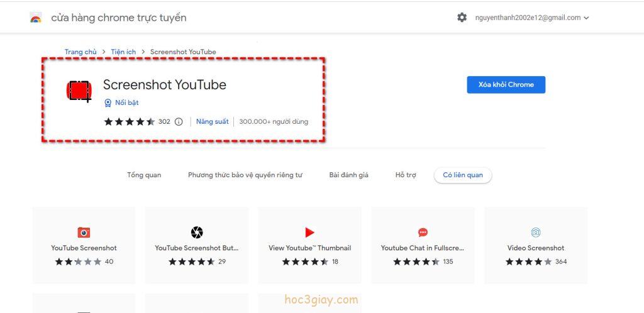Screen dimensions: 644x313
Task: Click the rating info circle icon
Action: 179,122
